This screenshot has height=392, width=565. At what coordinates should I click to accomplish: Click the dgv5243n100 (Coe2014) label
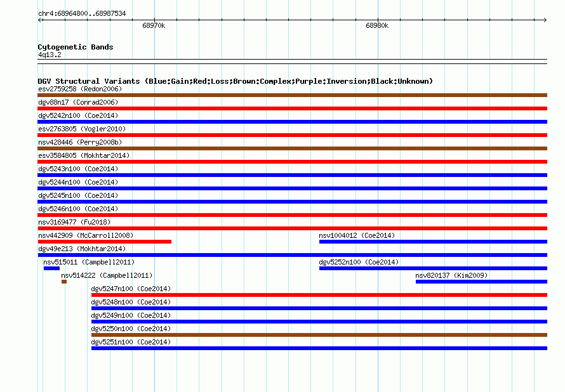point(78,169)
